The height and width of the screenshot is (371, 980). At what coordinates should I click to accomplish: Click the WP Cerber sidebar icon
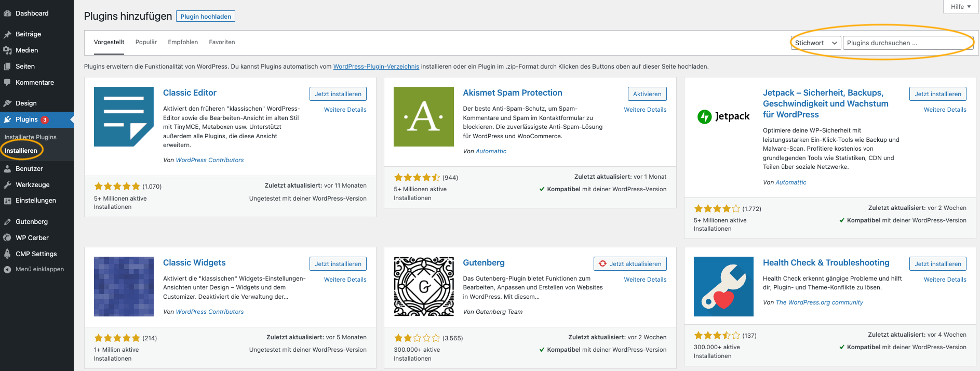point(7,238)
